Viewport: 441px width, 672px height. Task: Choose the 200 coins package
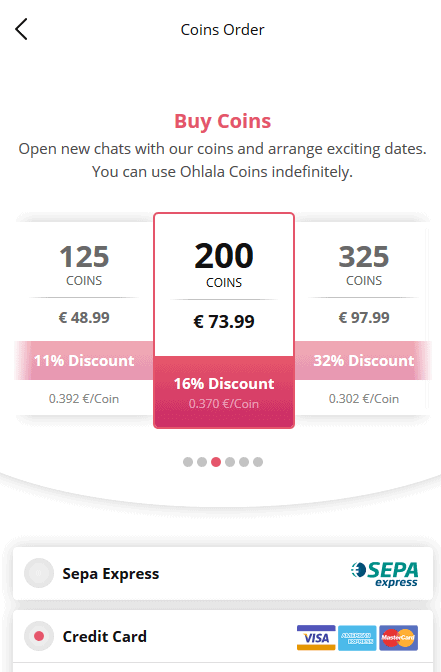click(224, 320)
